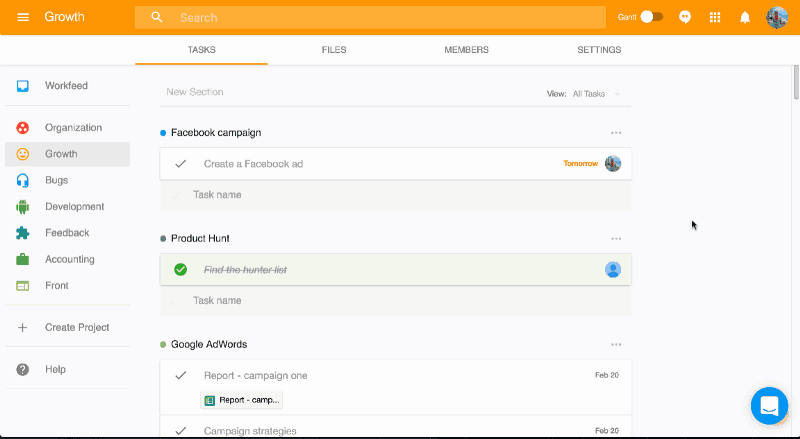
Task: Click the green Google AdWords color dot
Action: click(163, 345)
